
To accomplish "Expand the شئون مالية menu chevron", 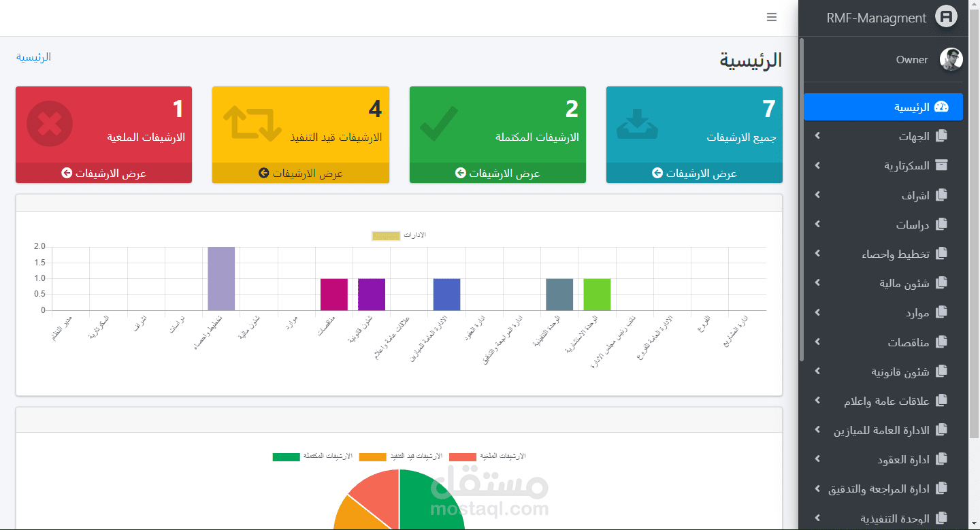I will [x=817, y=283].
